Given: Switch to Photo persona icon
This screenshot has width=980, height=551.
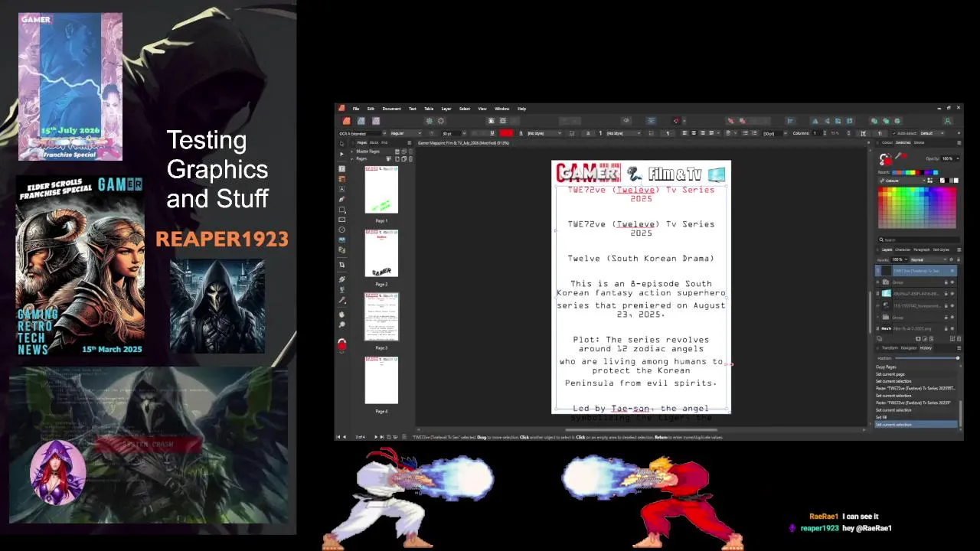Looking at the screenshot, I should pyautogui.click(x=376, y=121).
